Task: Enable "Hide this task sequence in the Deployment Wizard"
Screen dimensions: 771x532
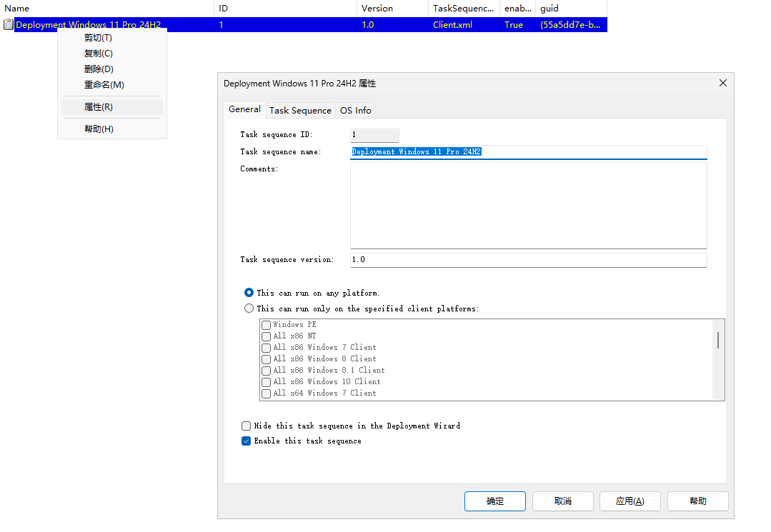Action: coord(246,426)
